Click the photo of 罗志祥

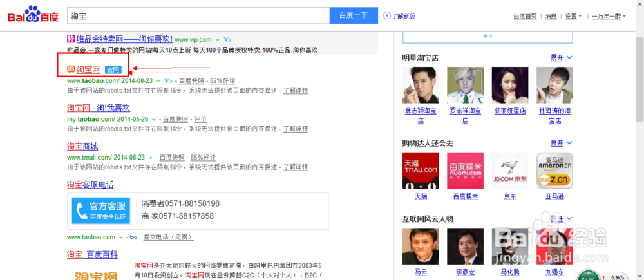(466, 86)
